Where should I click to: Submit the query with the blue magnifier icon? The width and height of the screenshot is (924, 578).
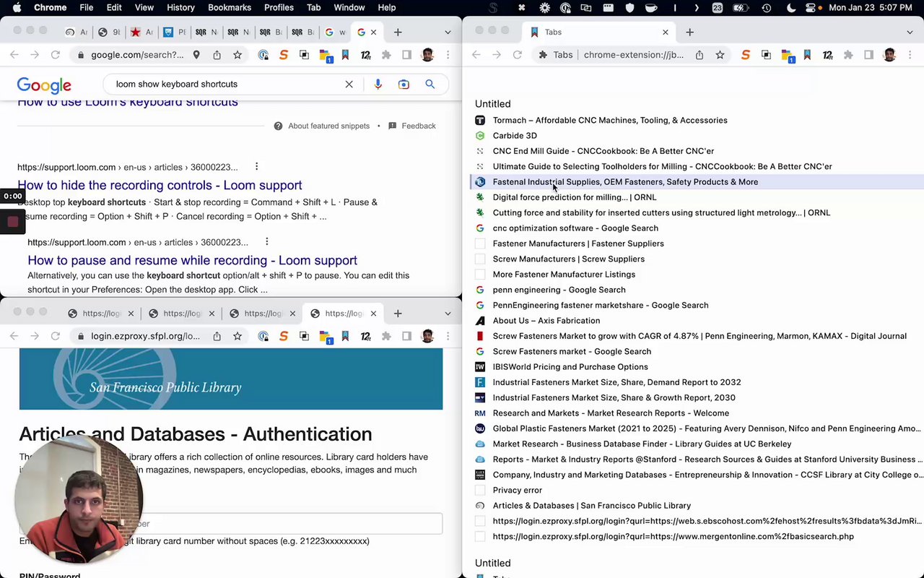[430, 85]
